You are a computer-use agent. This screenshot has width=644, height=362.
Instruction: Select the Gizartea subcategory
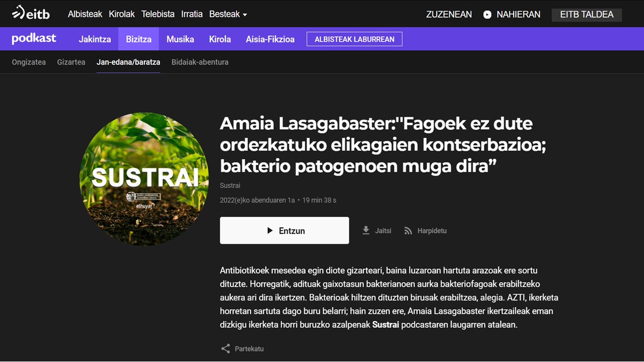(71, 62)
